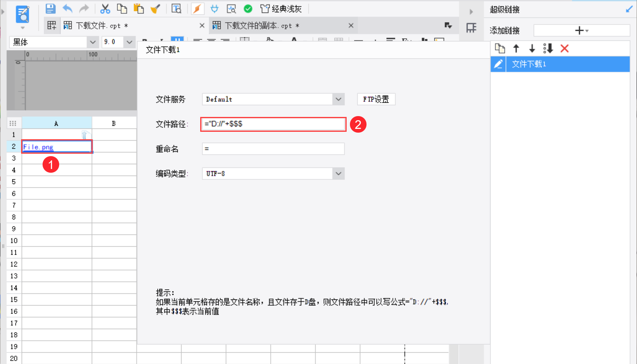The height and width of the screenshot is (364, 637).
Task: Click the green check validation icon
Action: (x=248, y=9)
